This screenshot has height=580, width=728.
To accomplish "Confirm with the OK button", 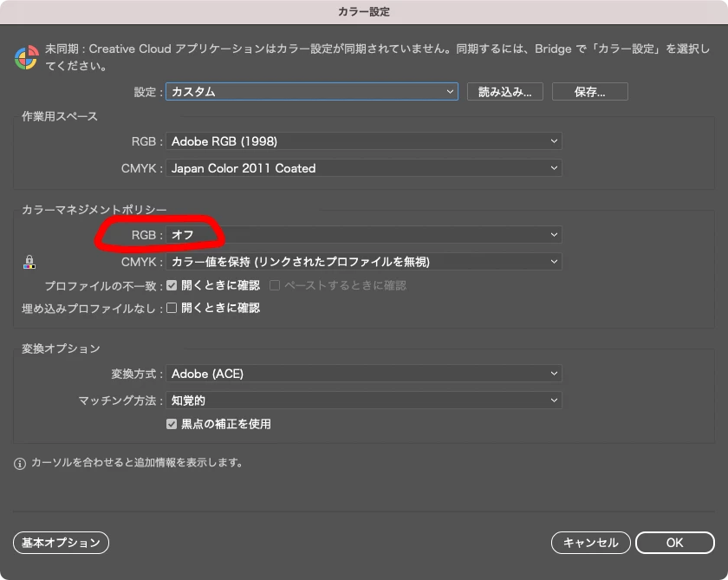I will (x=674, y=543).
